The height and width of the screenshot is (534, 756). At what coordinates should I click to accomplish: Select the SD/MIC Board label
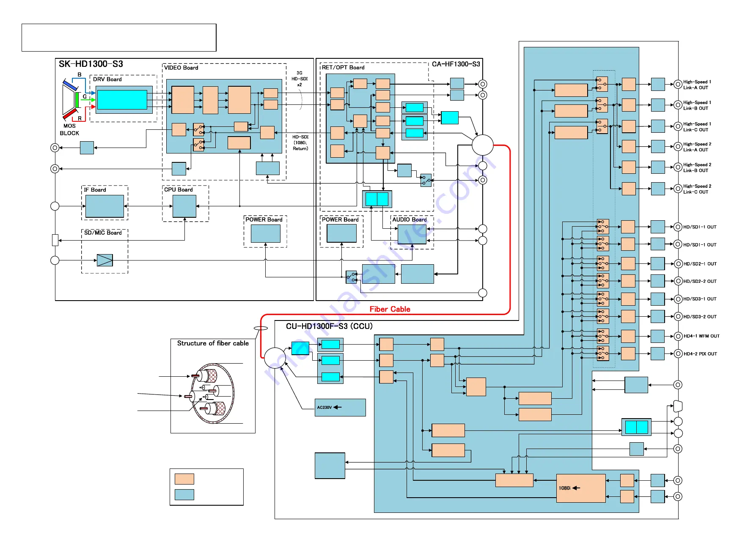[x=103, y=233]
